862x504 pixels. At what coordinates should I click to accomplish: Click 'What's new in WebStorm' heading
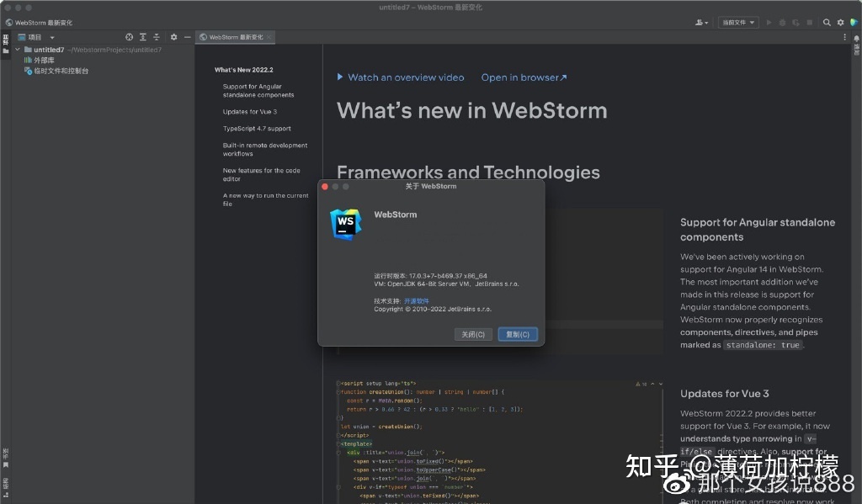(x=471, y=110)
